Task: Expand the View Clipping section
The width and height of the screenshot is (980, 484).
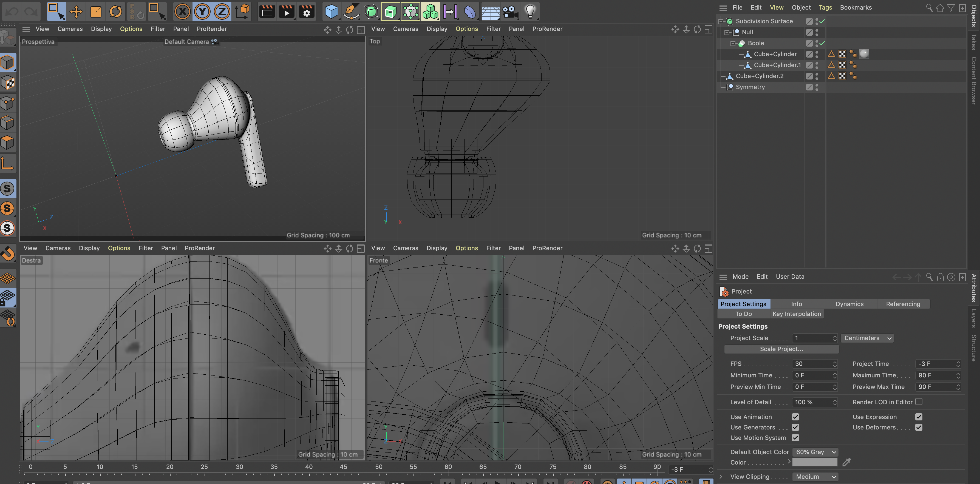Action: [x=721, y=476]
